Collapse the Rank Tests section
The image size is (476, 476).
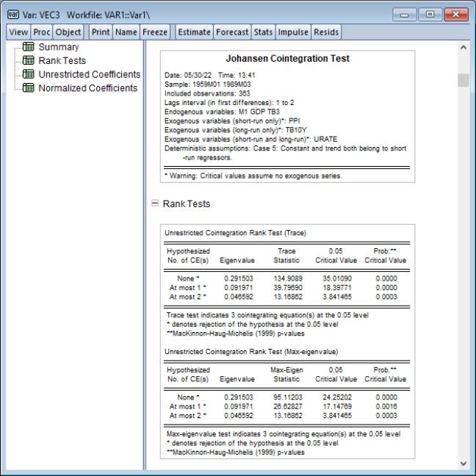pos(154,204)
